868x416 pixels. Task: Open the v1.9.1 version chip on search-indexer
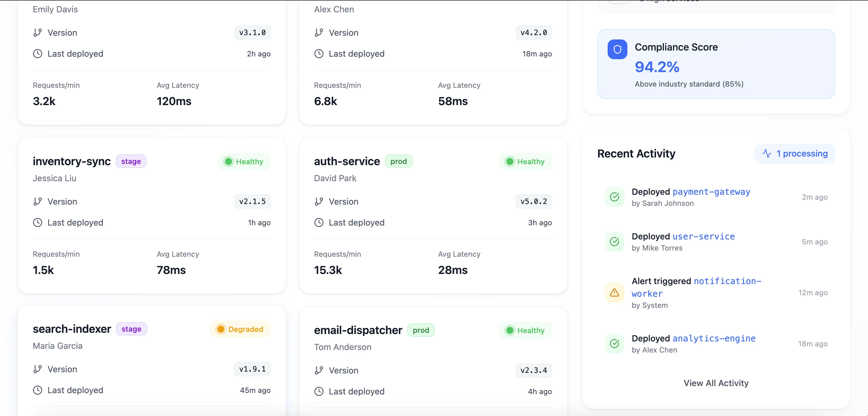point(252,369)
